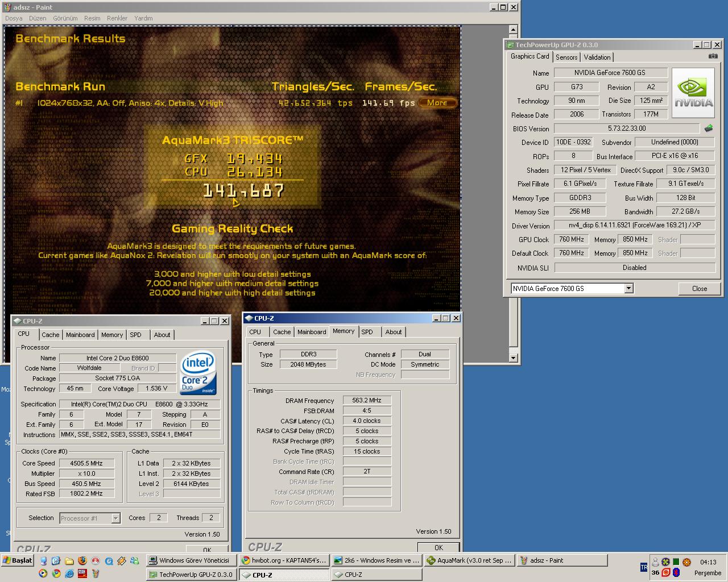Viewport: 728px width, 582px height.
Task: Open Chrome from the quick launch bar
Action: pos(56,573)
